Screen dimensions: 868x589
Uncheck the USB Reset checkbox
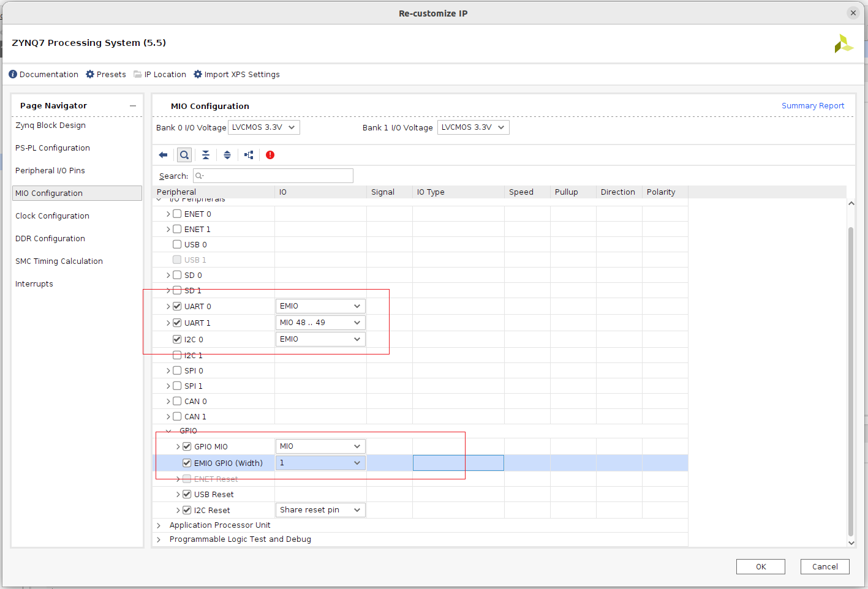(187, 494)
